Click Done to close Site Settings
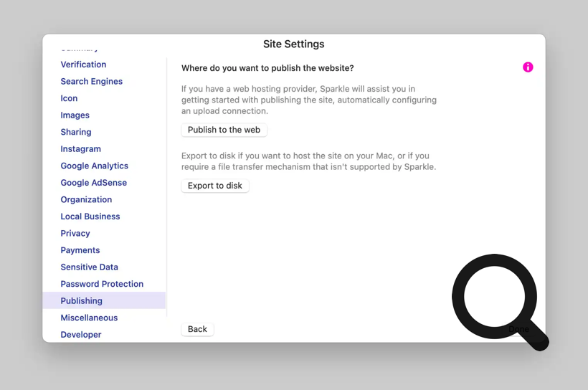Screen dimensions: 588x390 [518, 329]
